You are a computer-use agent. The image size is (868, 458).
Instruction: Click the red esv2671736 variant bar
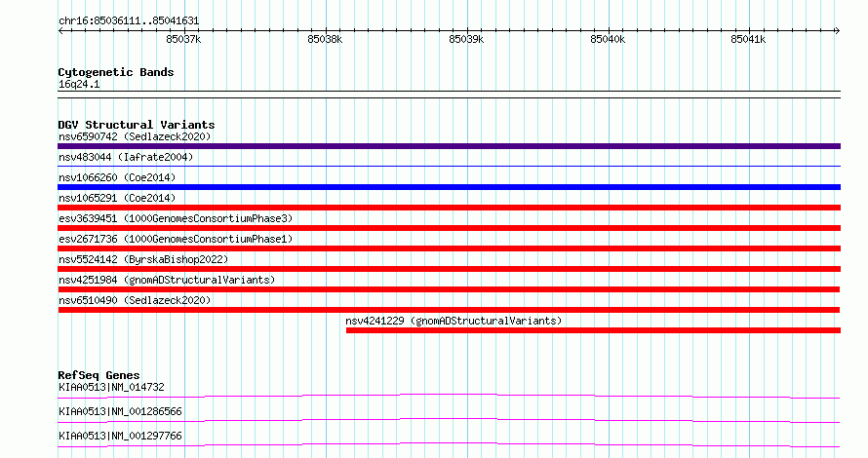pos(449,248)
